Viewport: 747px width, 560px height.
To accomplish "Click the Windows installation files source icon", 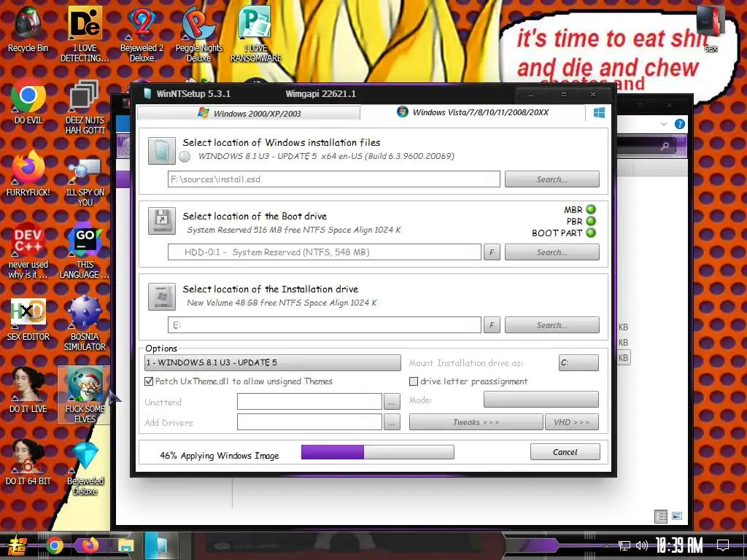I will (x=161, y=151).
